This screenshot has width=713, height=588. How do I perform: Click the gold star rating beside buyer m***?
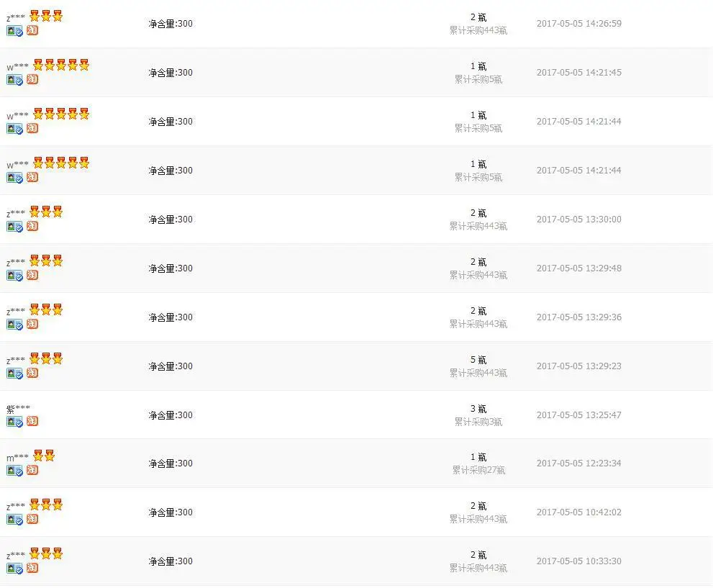pyautogui.click(x=44, y=456)
